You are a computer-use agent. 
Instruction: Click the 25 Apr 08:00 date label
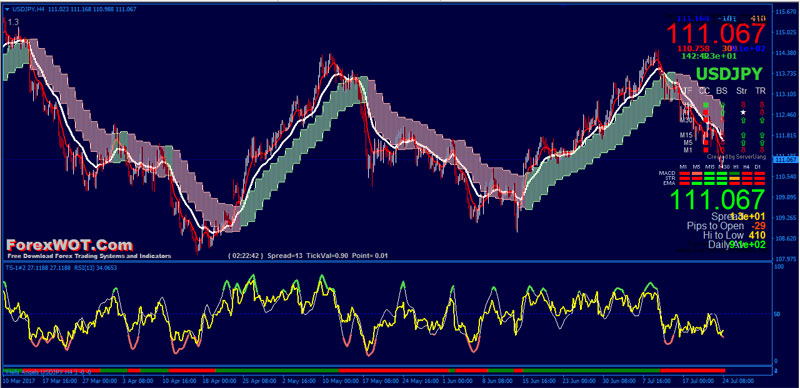click(x=260, y=381)
